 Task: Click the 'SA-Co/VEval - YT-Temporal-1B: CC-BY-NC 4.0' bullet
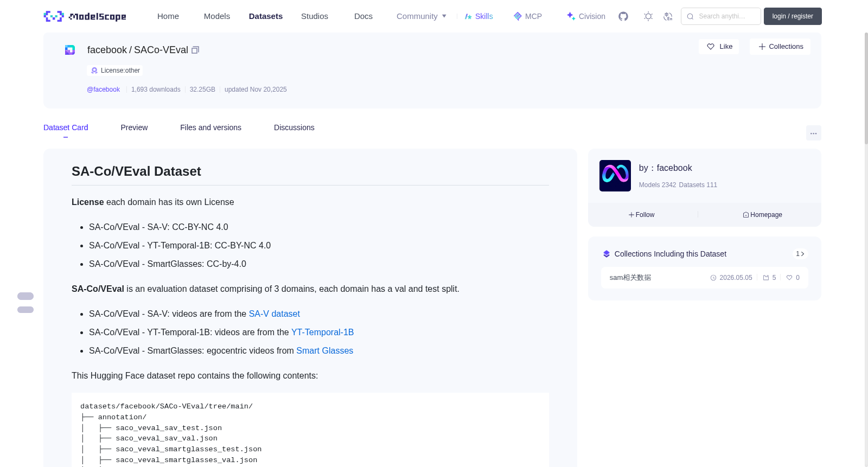click(x=180, y=246)
